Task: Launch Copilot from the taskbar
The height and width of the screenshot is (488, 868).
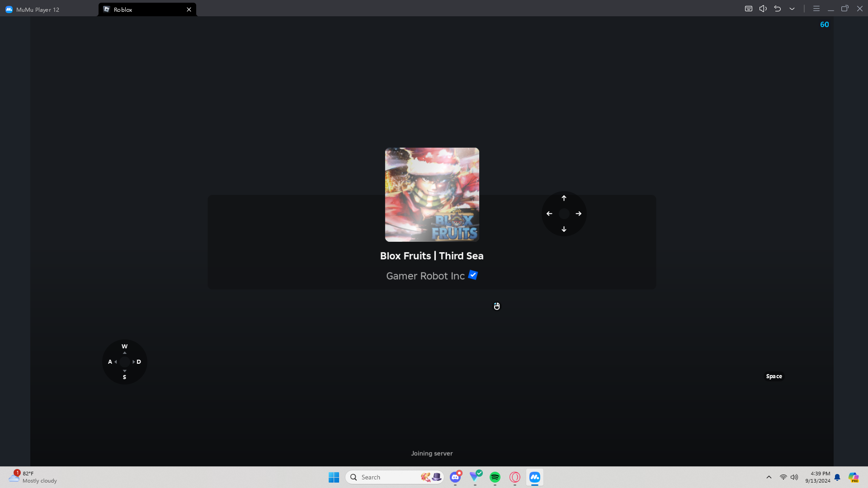Action: (x=854, y=477)
